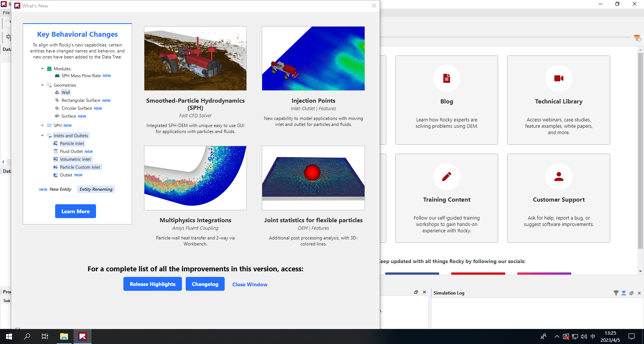Select Particle Custom Inlet tree item

pos(80,167)
